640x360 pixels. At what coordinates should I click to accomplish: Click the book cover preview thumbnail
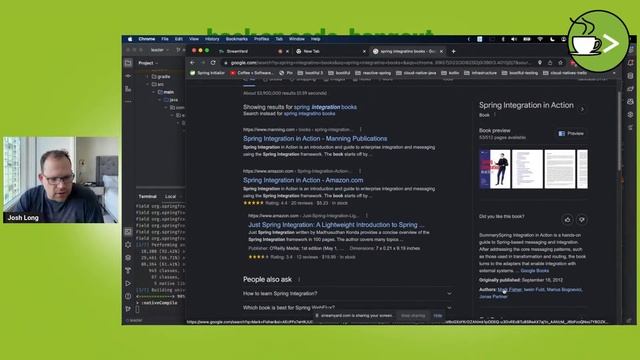495,169
